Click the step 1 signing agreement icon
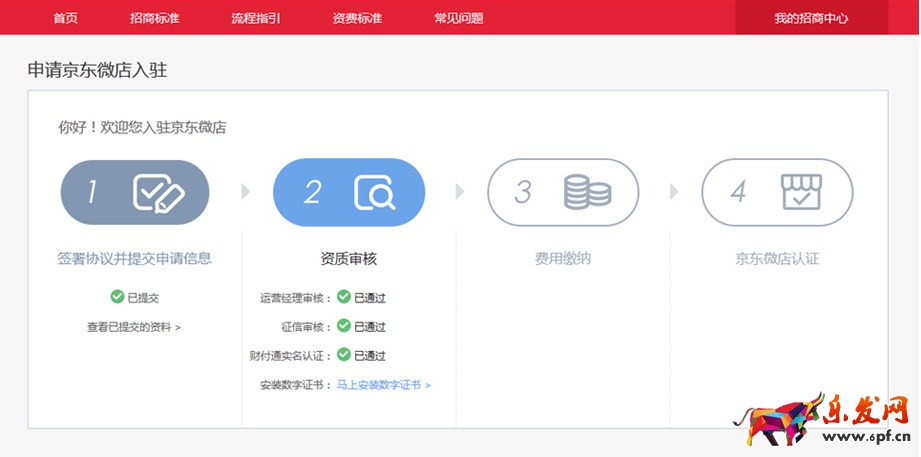The width and height of the screenshot is (921, 457). [x=159, y=192]
